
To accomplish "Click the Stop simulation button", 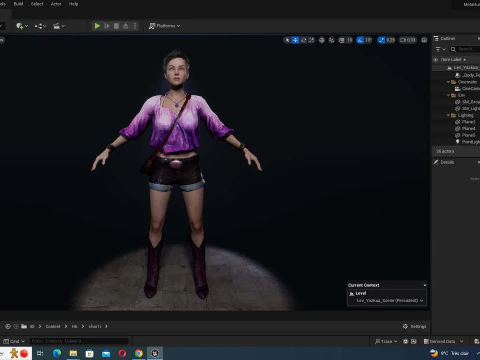I will pos(116,26).
